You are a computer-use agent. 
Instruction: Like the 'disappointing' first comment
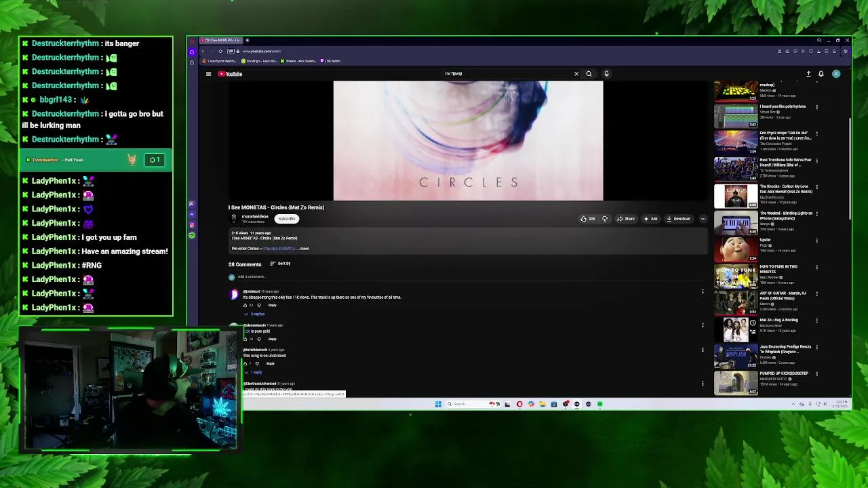tap(245, 305)
